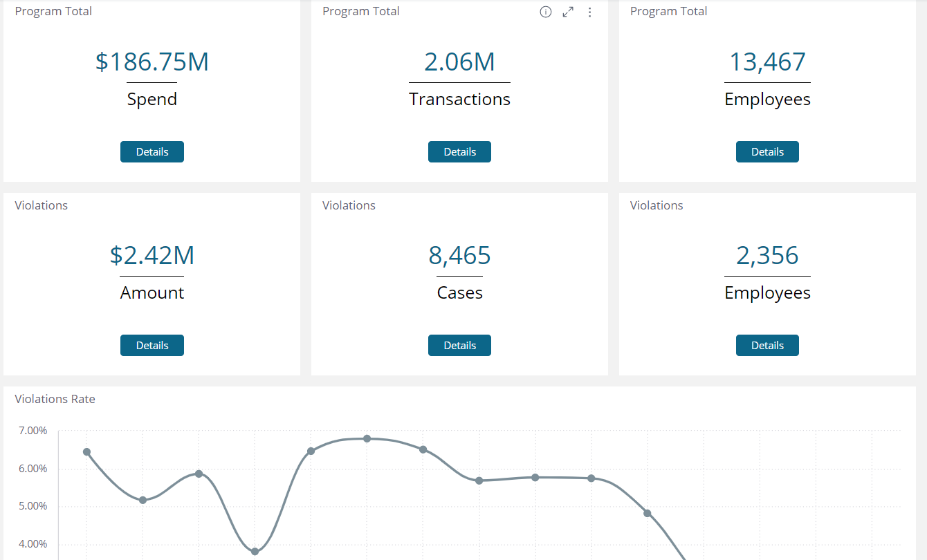Viewport: 927px width, 560px height.
Task: Click the first data point on the Violations Rate line
Action: tap(86, 451)
